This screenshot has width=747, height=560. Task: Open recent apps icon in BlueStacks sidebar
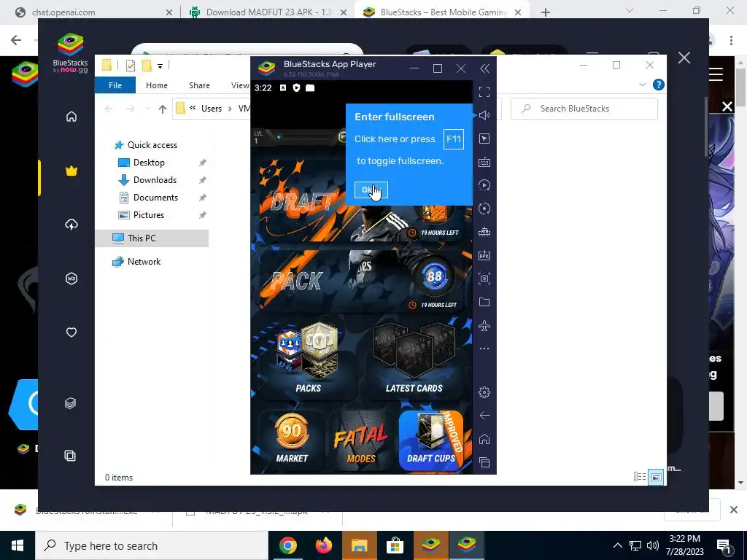click(484, 462)
